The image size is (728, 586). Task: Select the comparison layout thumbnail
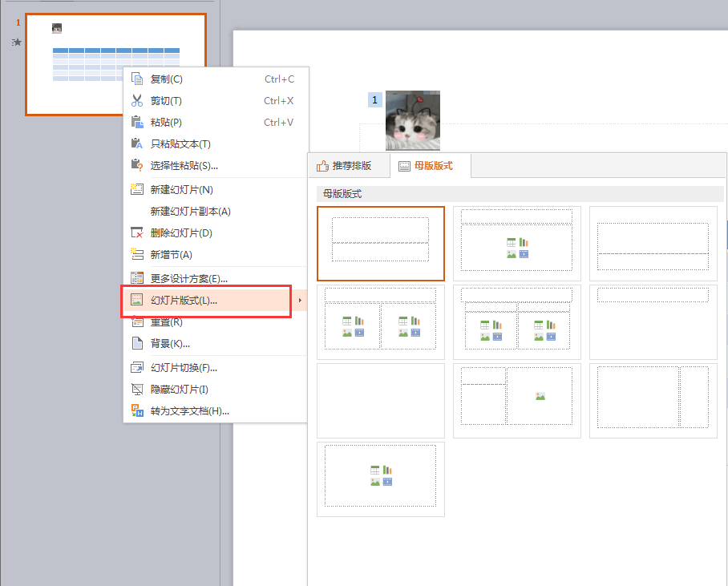click(517, 322)
